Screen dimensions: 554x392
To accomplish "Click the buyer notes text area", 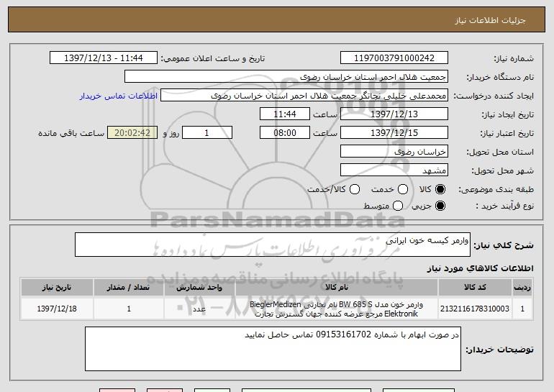I will 273,349.
